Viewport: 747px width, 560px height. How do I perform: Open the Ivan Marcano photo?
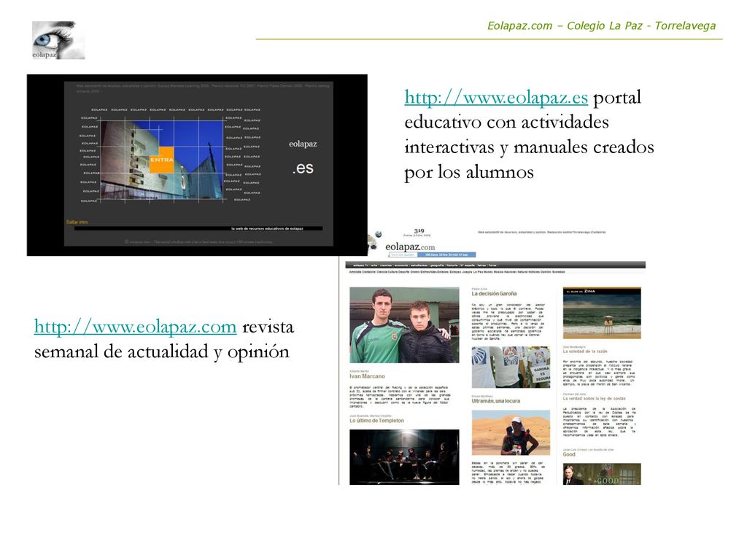404,324
